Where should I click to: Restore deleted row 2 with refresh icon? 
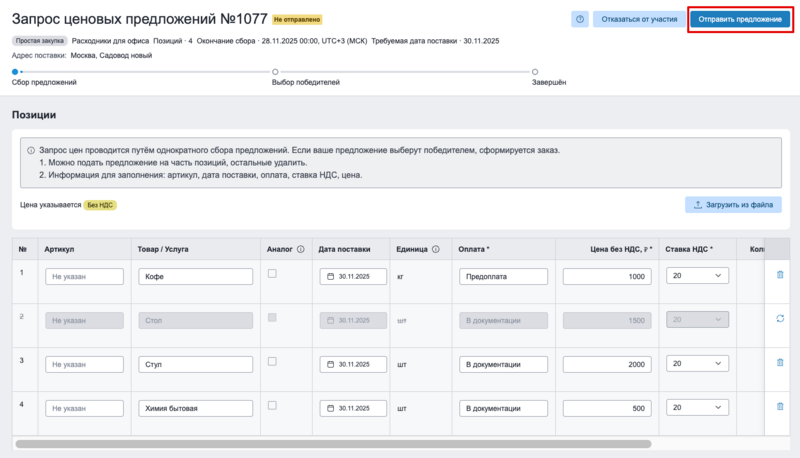780,318
